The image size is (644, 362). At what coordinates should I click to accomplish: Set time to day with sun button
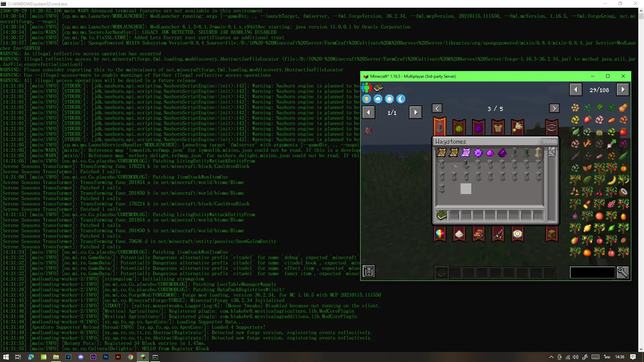tap(389, 99)
